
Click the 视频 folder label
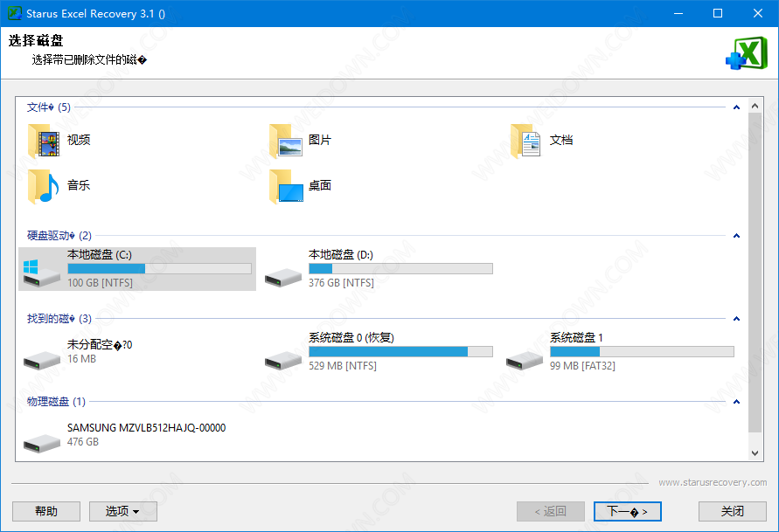click(x=79, y=140)
